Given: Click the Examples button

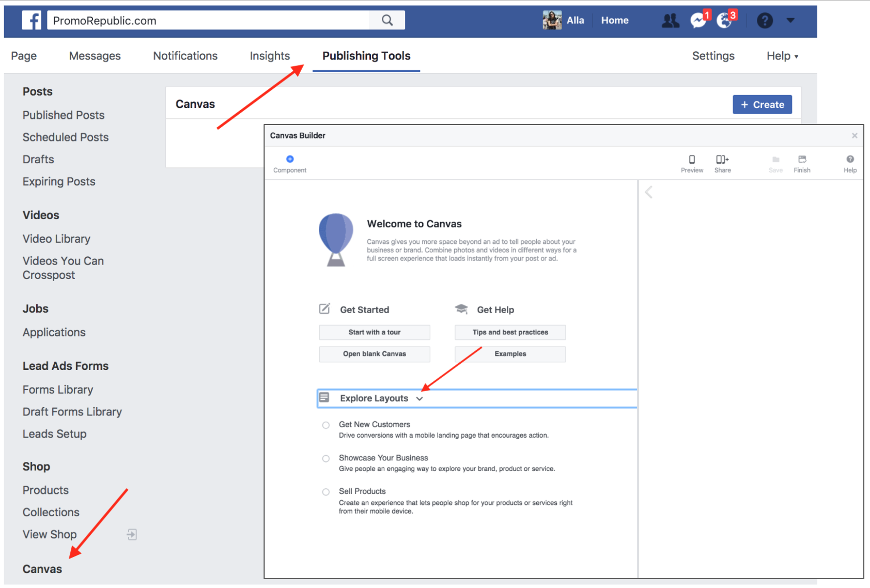Looking at the screenshot, I should [510, 354].
